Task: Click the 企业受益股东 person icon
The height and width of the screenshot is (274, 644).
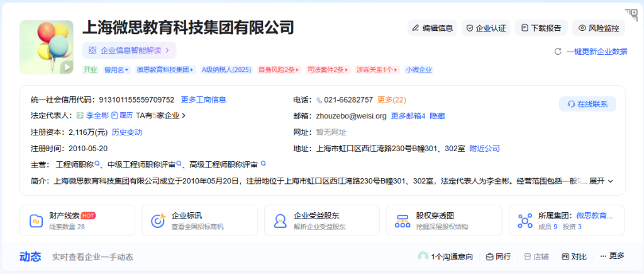Action: point(280,221)
